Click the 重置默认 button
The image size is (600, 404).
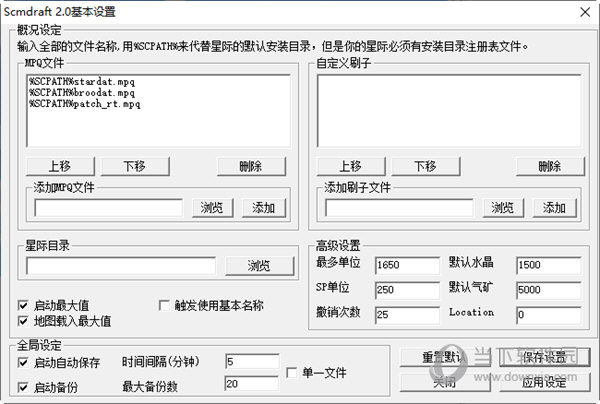(445, 357)
